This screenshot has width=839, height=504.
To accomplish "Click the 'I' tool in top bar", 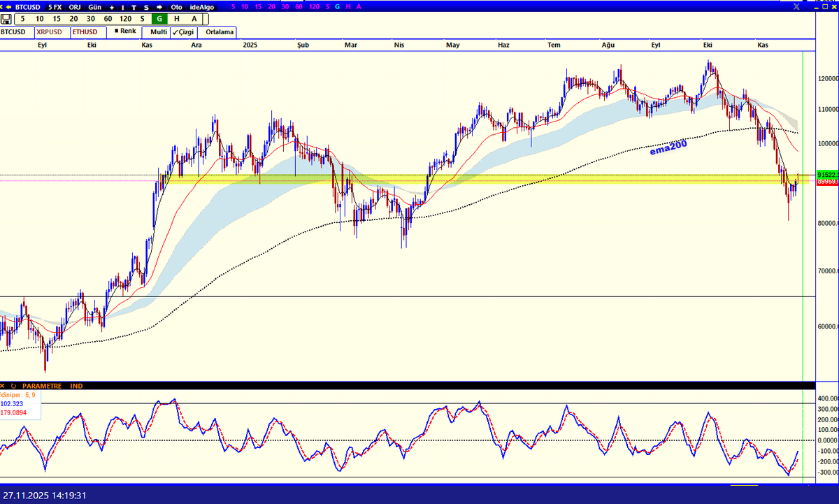I will click(x=123, y=6).
